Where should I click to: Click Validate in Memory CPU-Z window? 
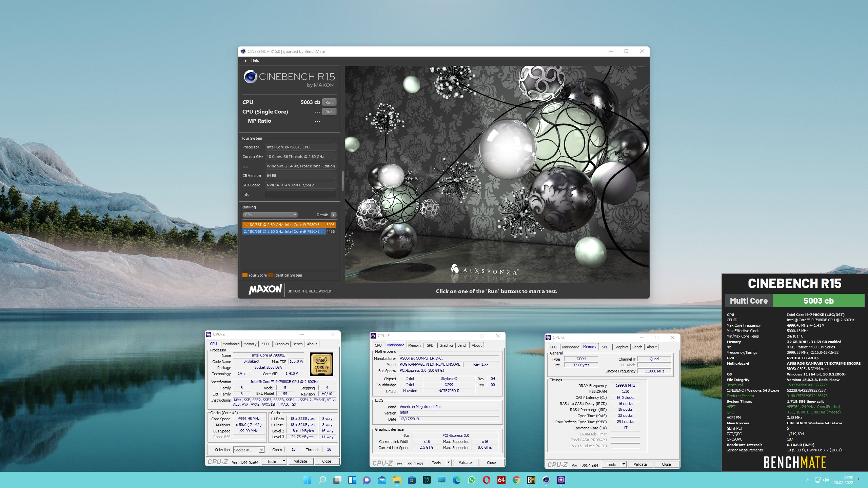640,464
